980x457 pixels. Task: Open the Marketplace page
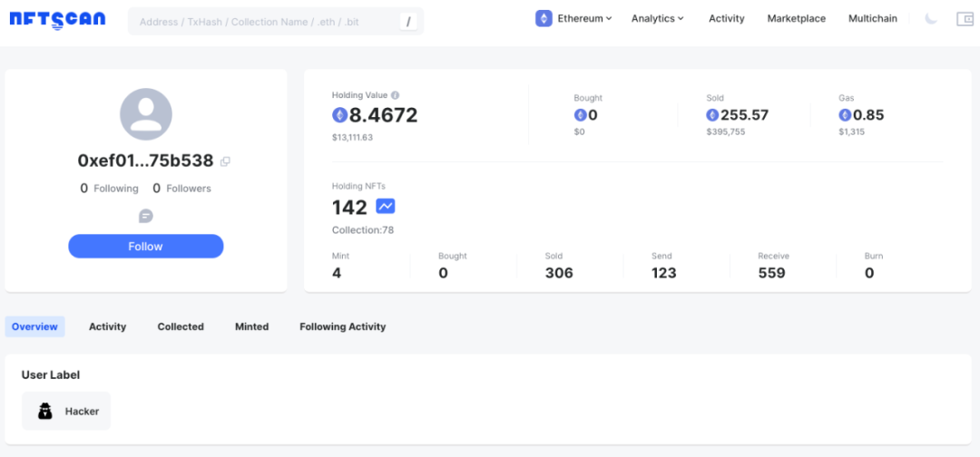797,19
